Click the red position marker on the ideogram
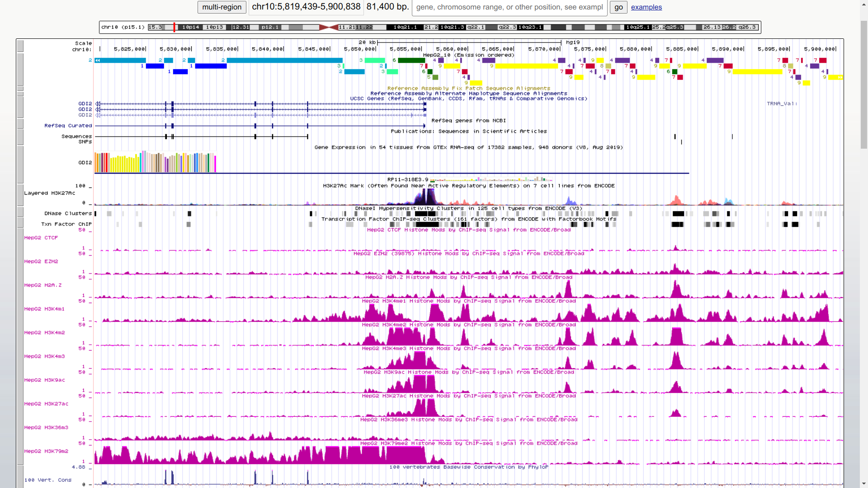The image size is (868, 488). [174, 28]
